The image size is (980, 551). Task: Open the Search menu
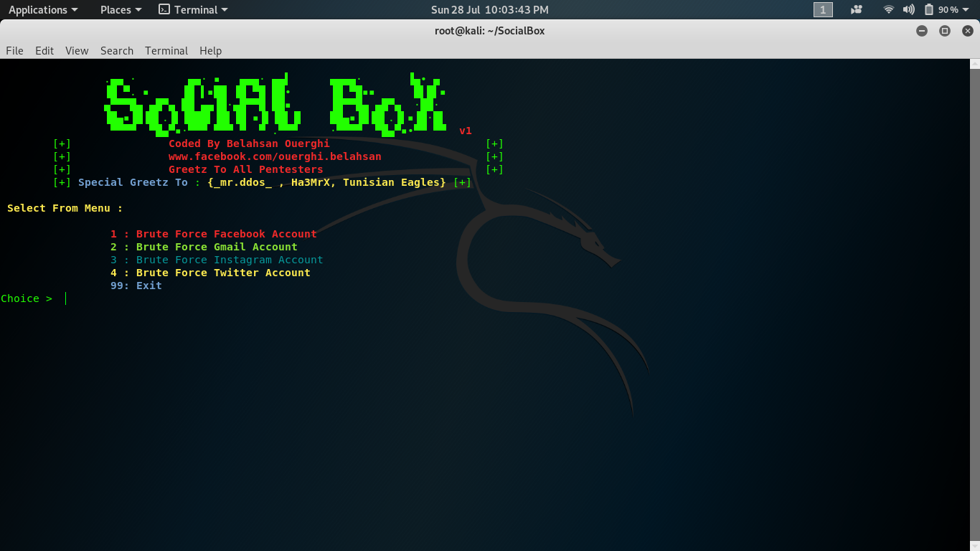click(x=116, y=50)
